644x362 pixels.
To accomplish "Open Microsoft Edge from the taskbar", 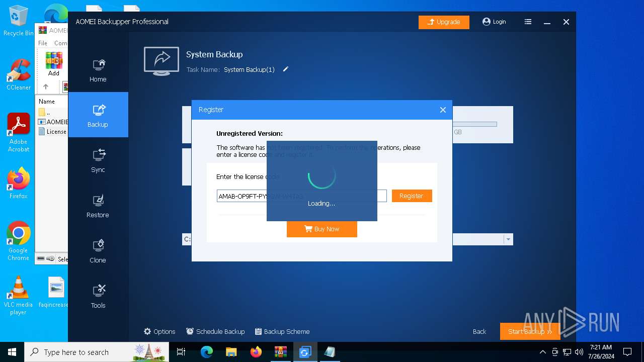I will [x=207, y=352].
